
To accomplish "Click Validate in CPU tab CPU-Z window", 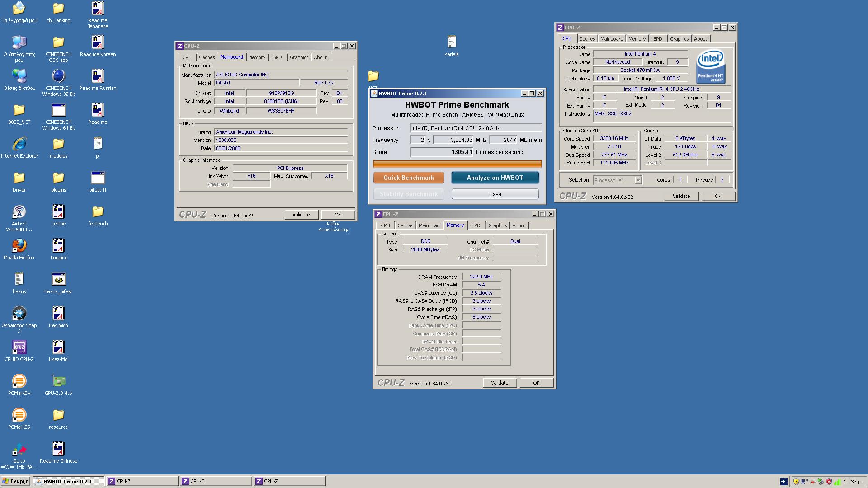I will tap(681, 196).
